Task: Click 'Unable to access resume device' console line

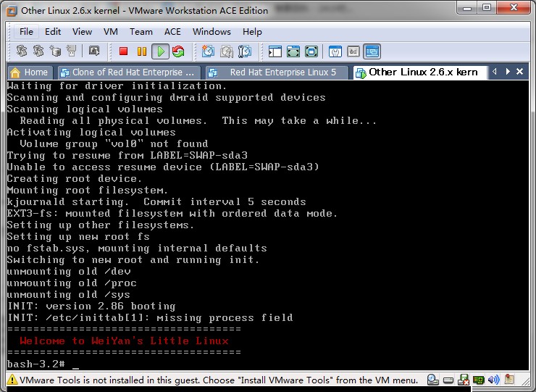Action: (x=163, y=167)
